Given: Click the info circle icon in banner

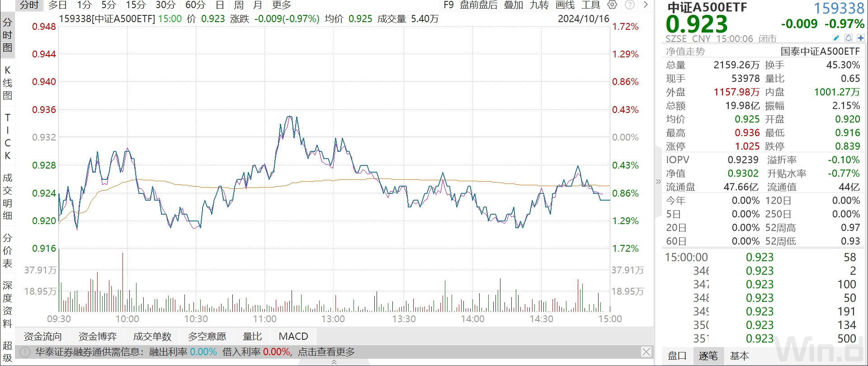Looking at the screenshot, I should [25, 352].
